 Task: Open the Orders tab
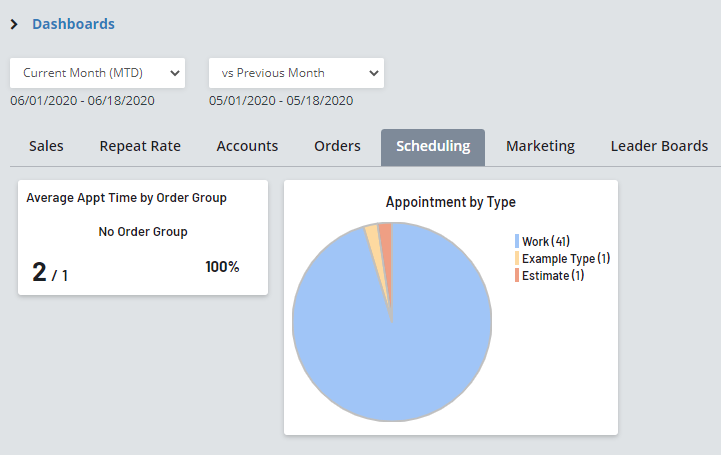(337, 146)
